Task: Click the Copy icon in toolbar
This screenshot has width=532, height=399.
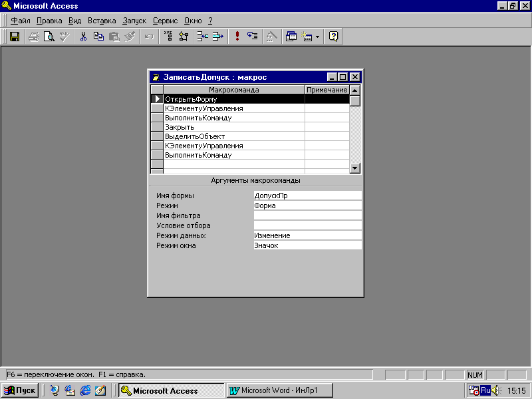Action: coord(98,37)
